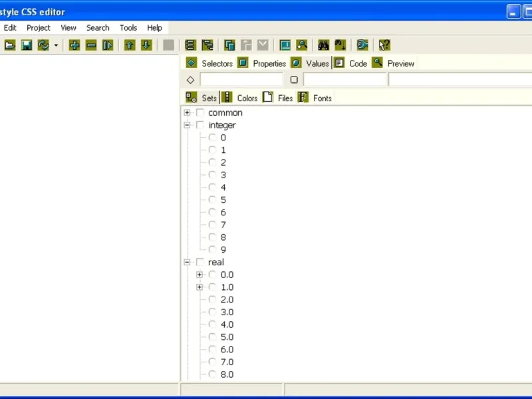Select the radio button for 4.0
The image size is (532, 399).
[212, 325]
